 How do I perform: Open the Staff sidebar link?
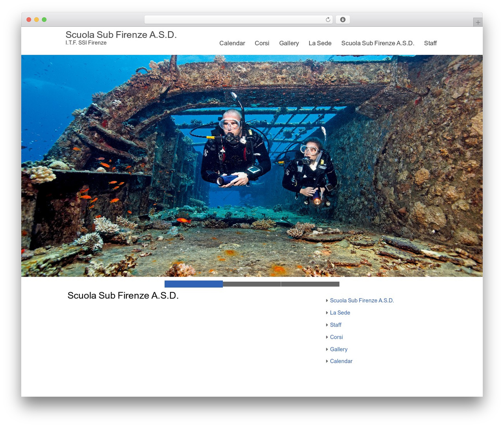335,325
